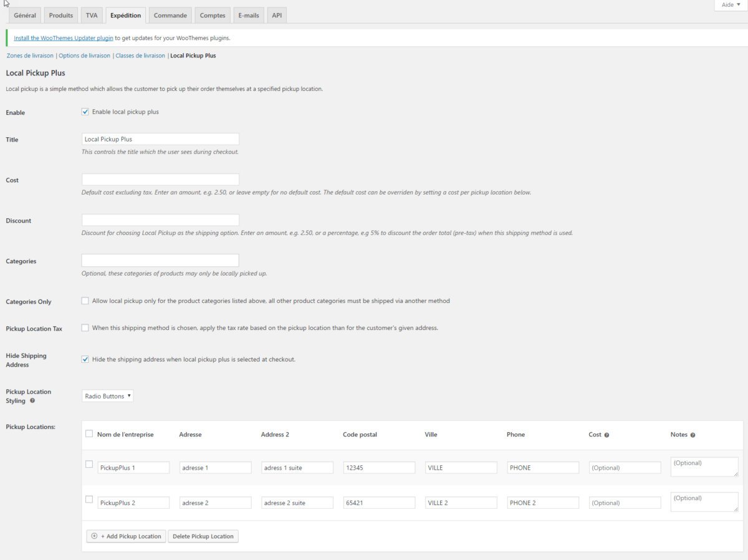The image size is (748, 560).
Task: Enable the Pickup Location Tax checkbox
Action: click(85, 328)
